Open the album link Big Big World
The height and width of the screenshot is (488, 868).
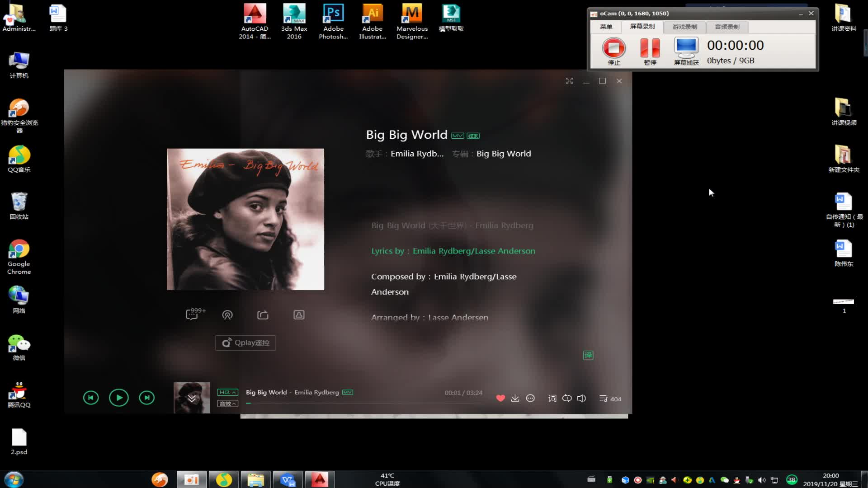click(504, 154)
